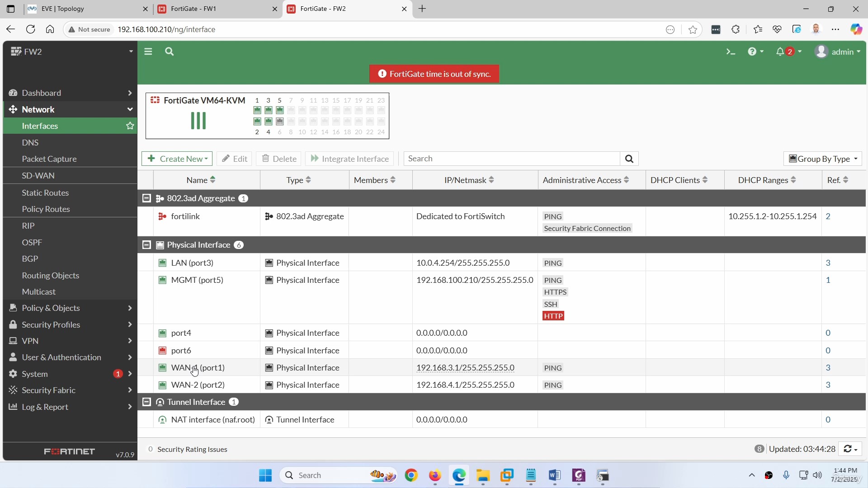Click the Ref. value 2 for fortilink

[x=828, y=216]
